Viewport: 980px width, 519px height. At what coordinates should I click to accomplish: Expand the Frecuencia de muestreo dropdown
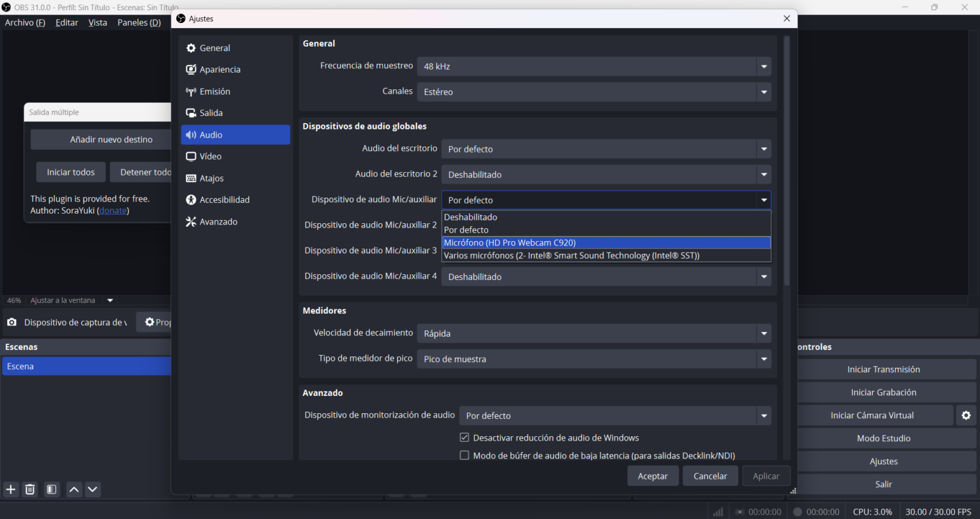[x=593, y=66]
